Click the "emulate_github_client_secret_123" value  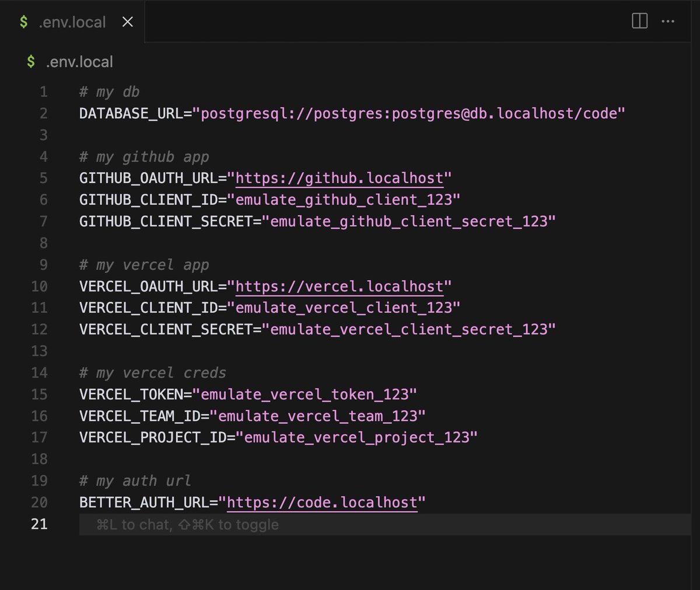(409, 222)
